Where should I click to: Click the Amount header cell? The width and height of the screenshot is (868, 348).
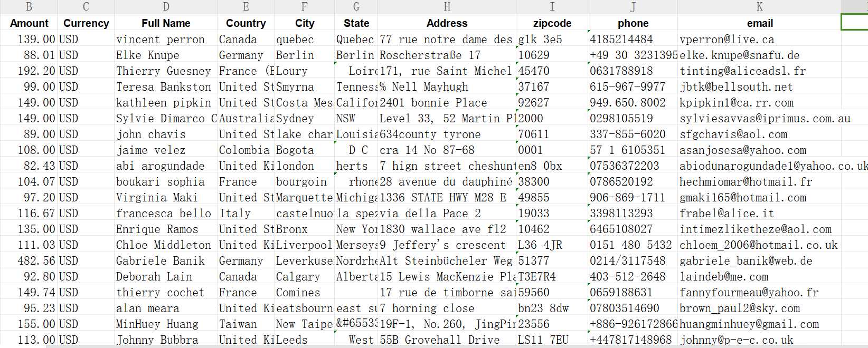(x=29, y=23)
